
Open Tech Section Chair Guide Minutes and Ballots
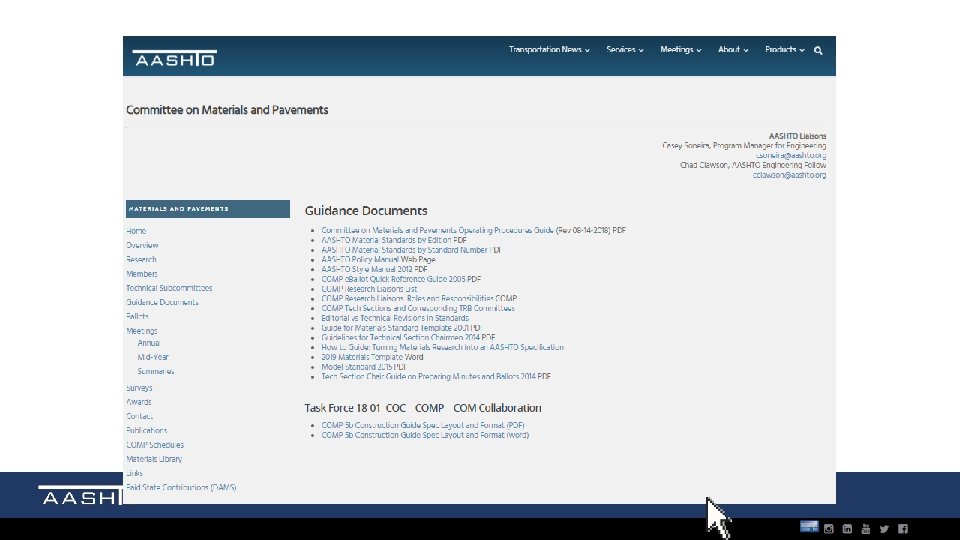coord(436,377)
